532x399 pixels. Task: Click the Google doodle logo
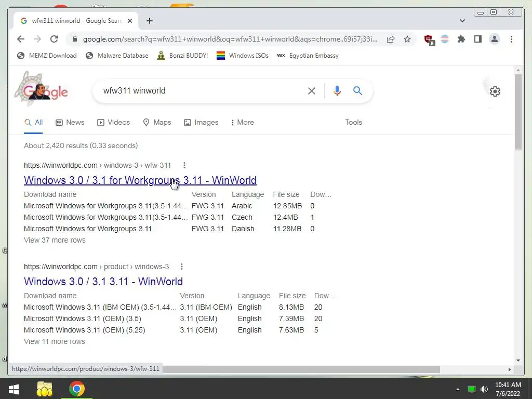[42, 88]
